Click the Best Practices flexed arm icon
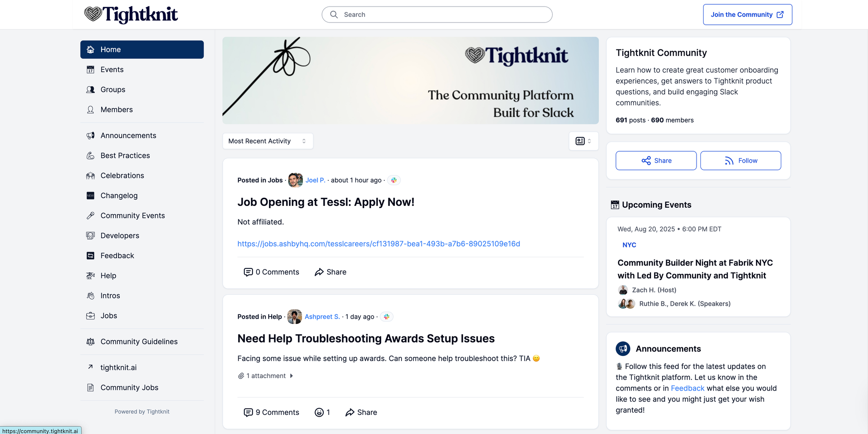Viewport: 868px width, 434px height. pyautogui.click(x=90, y=156)
